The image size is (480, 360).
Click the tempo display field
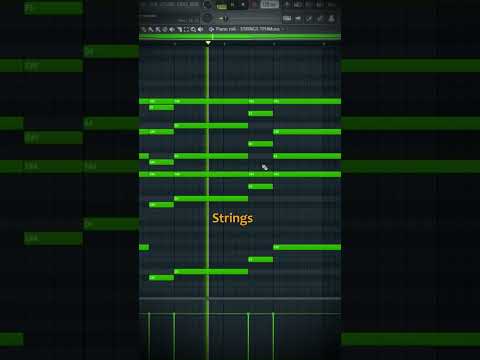(x=269, y=5)
